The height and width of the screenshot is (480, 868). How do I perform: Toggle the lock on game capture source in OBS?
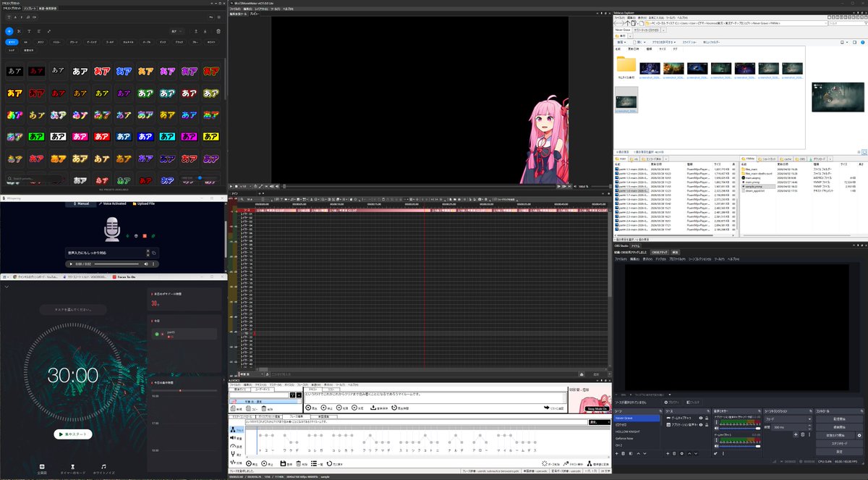coord(707,418)
